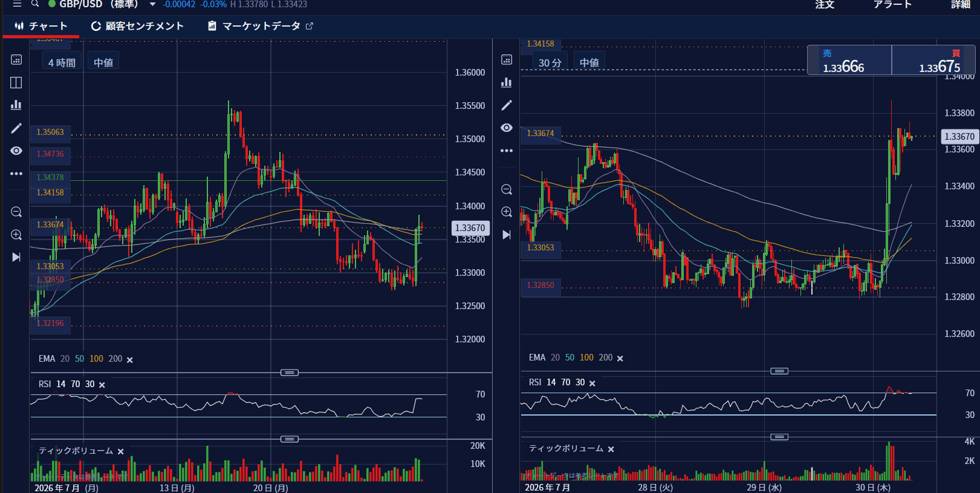Switch to the チャート tab
Screen dimensions: 980x493
point(41,26)
